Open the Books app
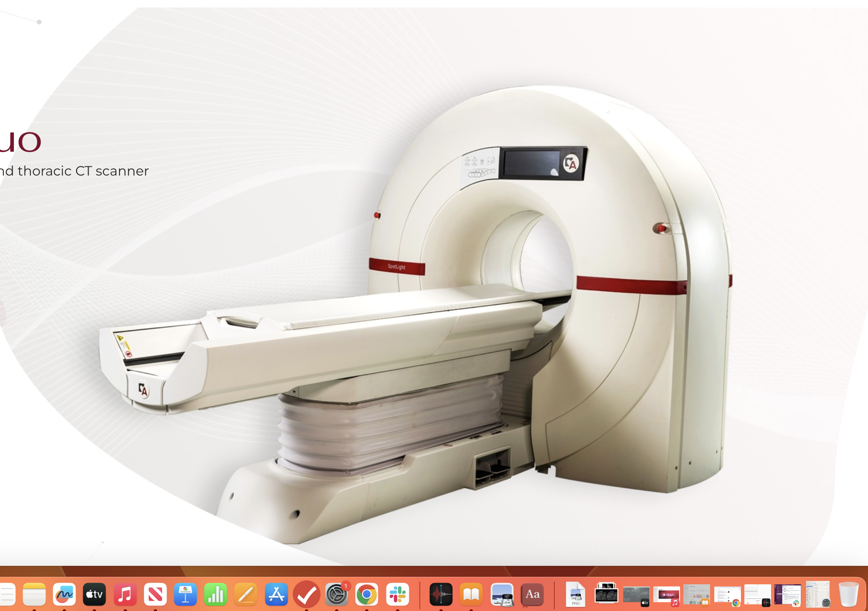 coord(471,594)
